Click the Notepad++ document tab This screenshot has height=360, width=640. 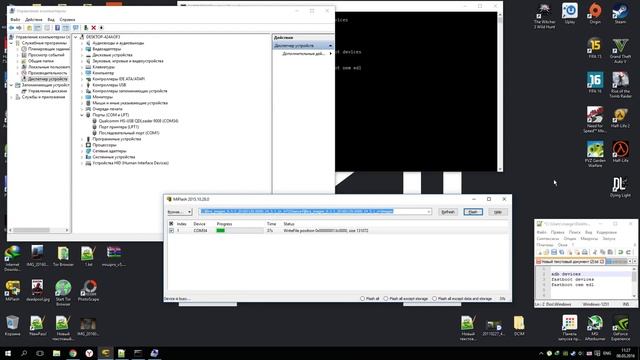pyautogui.click(x=570, y=261)
